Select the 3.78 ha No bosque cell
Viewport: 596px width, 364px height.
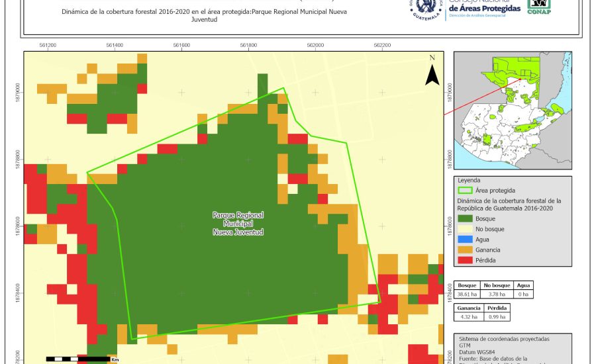click(x=497, y=294)
